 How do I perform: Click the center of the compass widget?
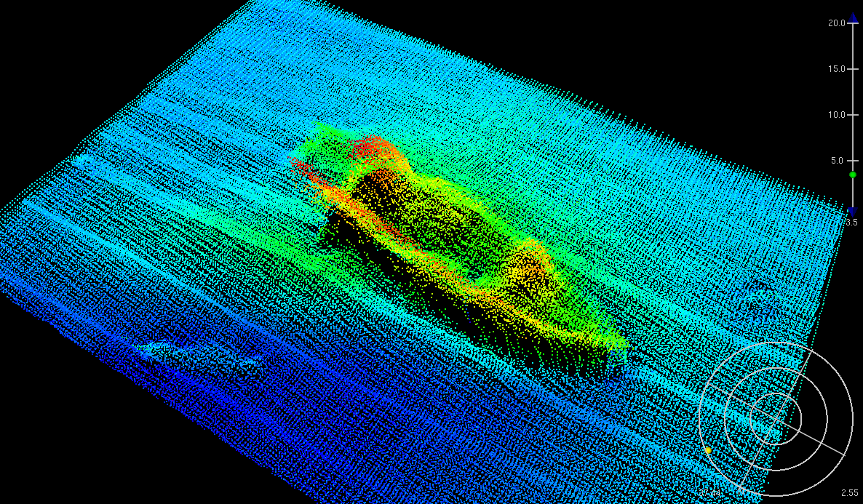[x=775, y=418]
